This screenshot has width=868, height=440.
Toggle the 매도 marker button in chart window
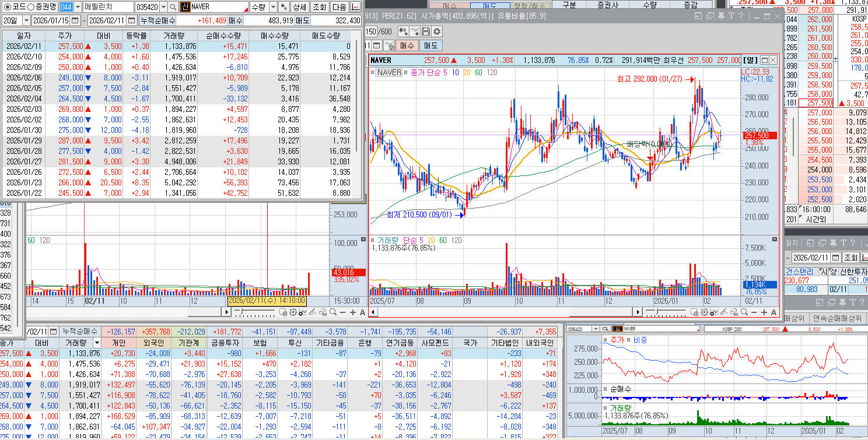430,45
